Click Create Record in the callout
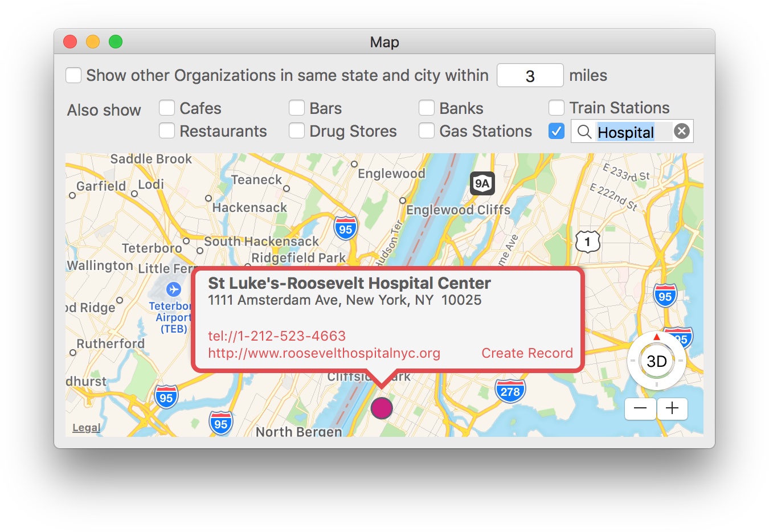 click(527, 353)
